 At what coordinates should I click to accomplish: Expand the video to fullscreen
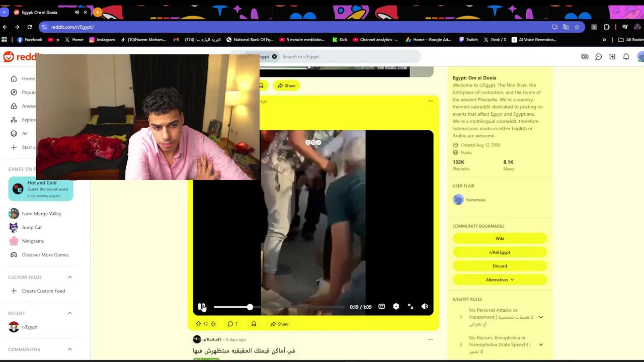click(x=411, y=307)
